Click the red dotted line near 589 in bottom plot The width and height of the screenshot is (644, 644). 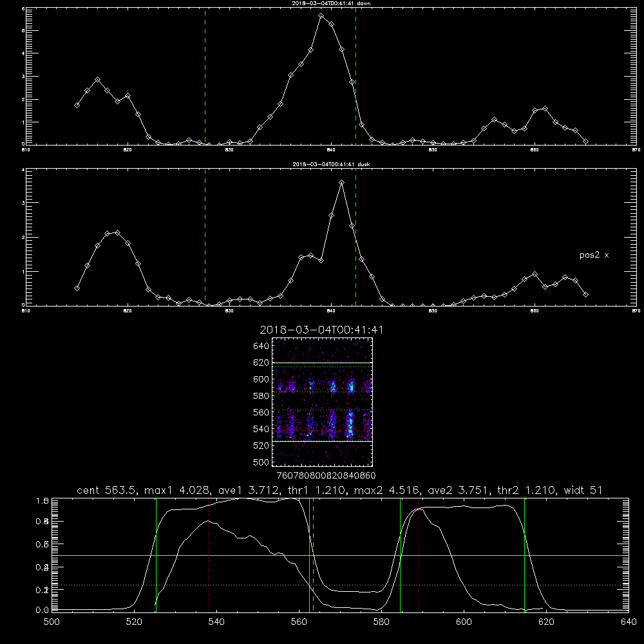pyautogui.click(x=419, y=554)
